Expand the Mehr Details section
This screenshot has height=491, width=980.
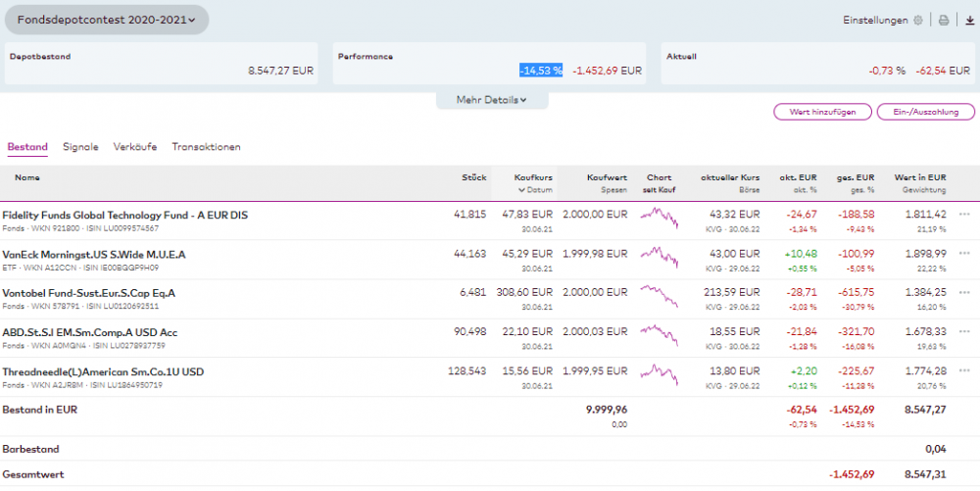coord(492,100)
